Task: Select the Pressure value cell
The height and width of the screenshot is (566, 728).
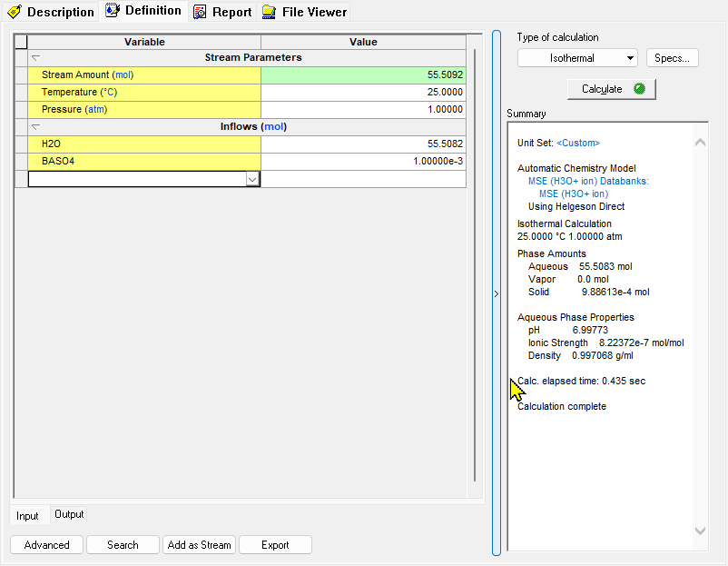Action: point(363,110)
